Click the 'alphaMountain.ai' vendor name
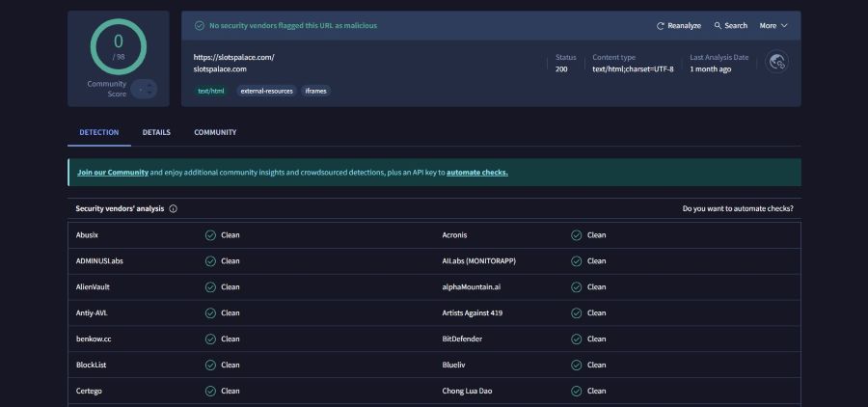 coord(471,287)
